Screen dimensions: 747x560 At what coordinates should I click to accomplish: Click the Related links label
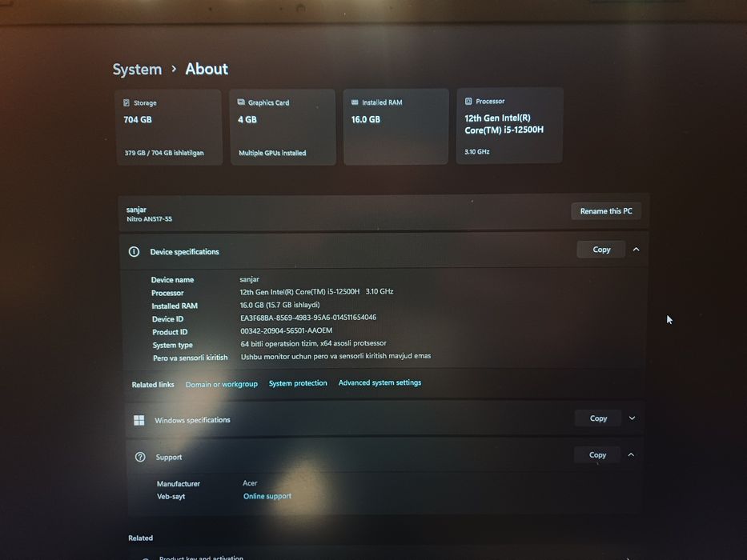pos(153,385)
